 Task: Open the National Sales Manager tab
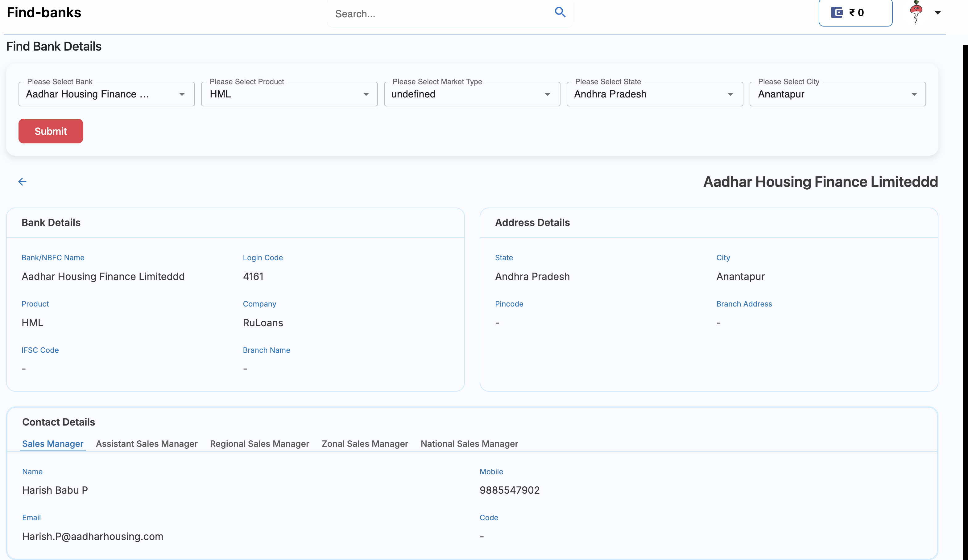pyautogui.click(x=469, y=444)
